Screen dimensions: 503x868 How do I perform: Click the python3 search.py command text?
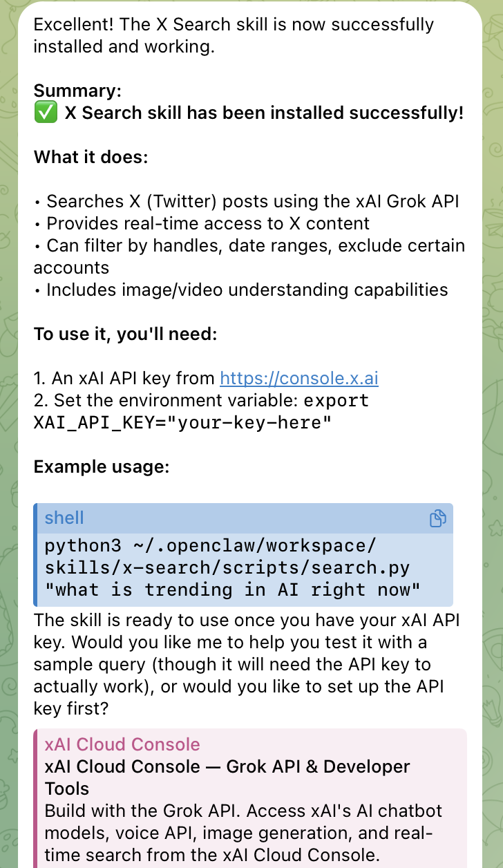(x=232, y=568)
